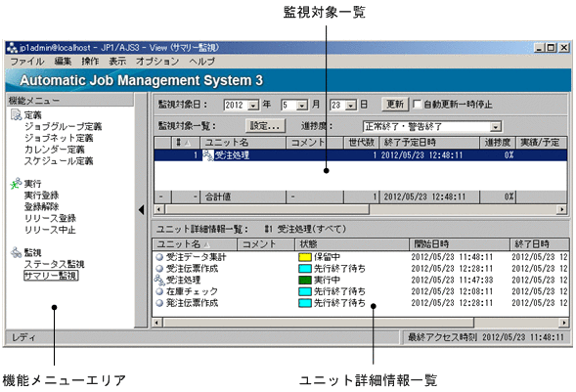Viewport: 576px width, 392px height.
Task: Open the day dropdown showing 23
Action: 351,106
